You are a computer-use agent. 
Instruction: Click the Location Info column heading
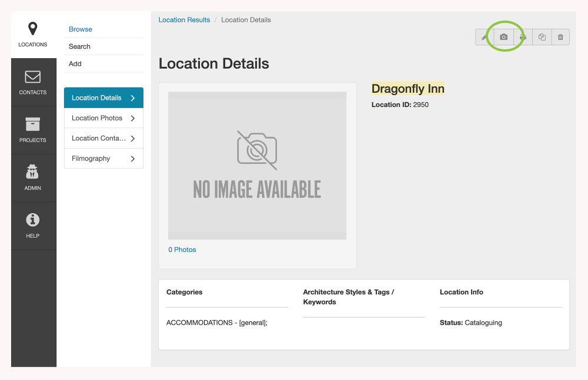pyautogui.click(x=462, y=292)
